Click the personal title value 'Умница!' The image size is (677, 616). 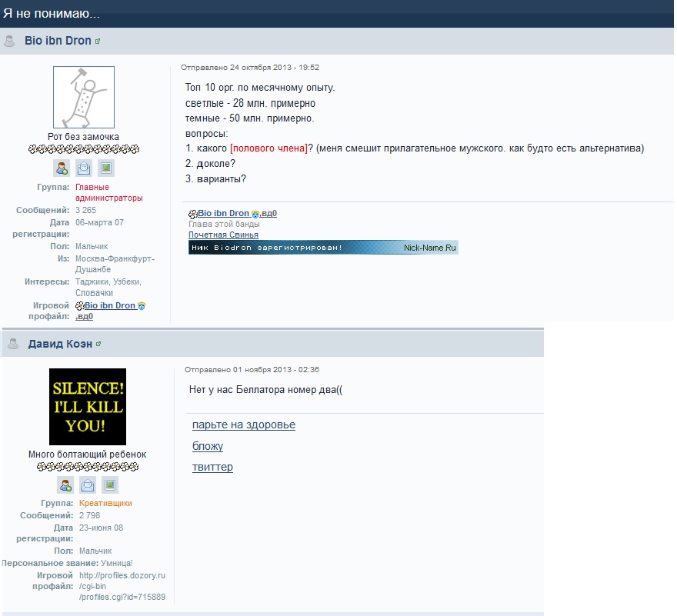(117, 564)
